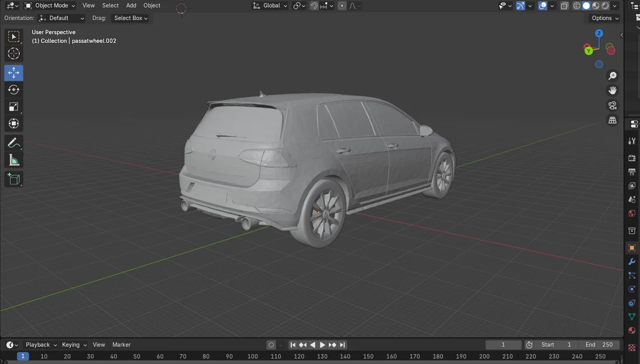Select the Move tool in the toolbar
The height and width of the screenshot is (364, 640).
tap(13, 72)
